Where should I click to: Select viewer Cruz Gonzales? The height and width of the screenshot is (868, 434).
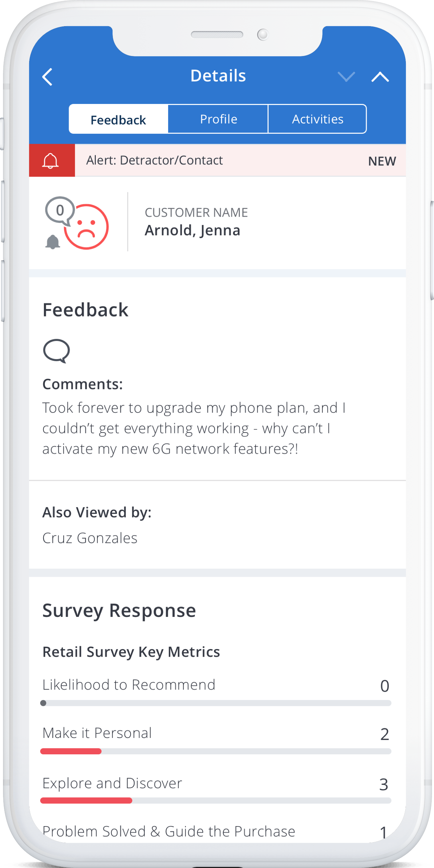[90, 538]
